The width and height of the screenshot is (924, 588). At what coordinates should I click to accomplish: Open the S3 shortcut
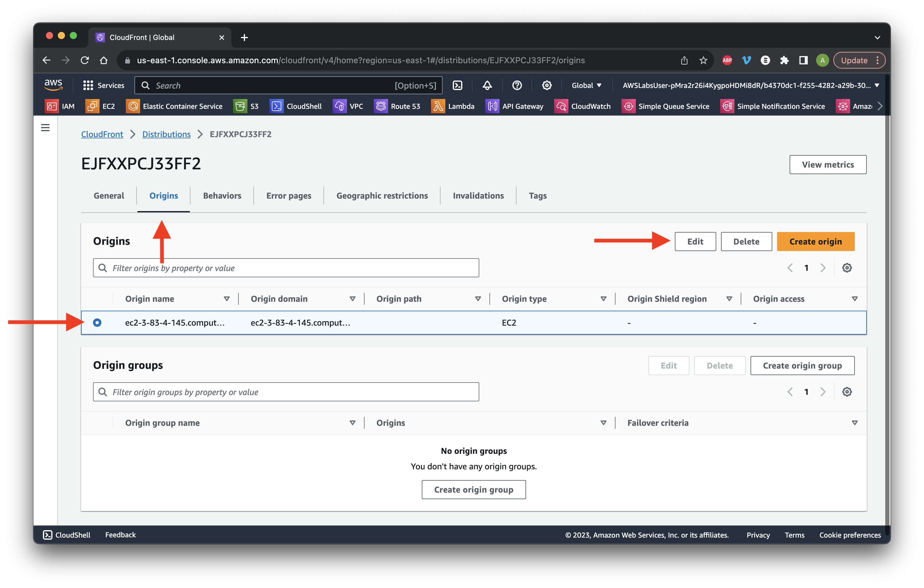246,106
